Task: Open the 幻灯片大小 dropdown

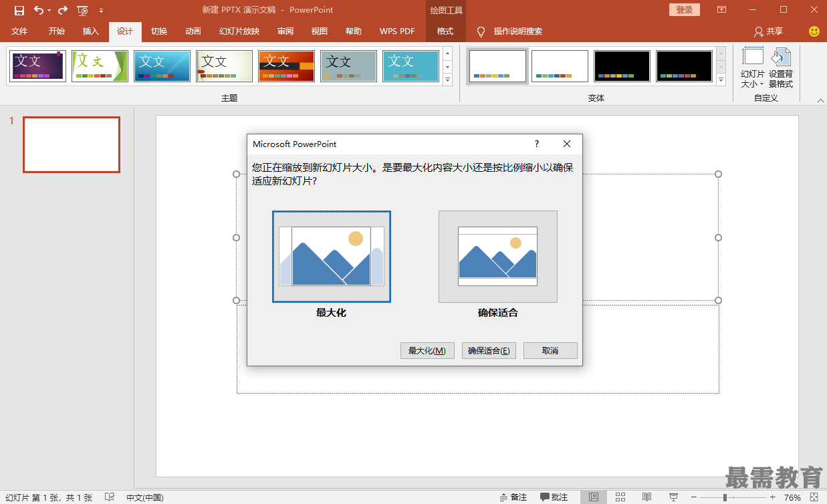Action: click(x=753, y=68)
